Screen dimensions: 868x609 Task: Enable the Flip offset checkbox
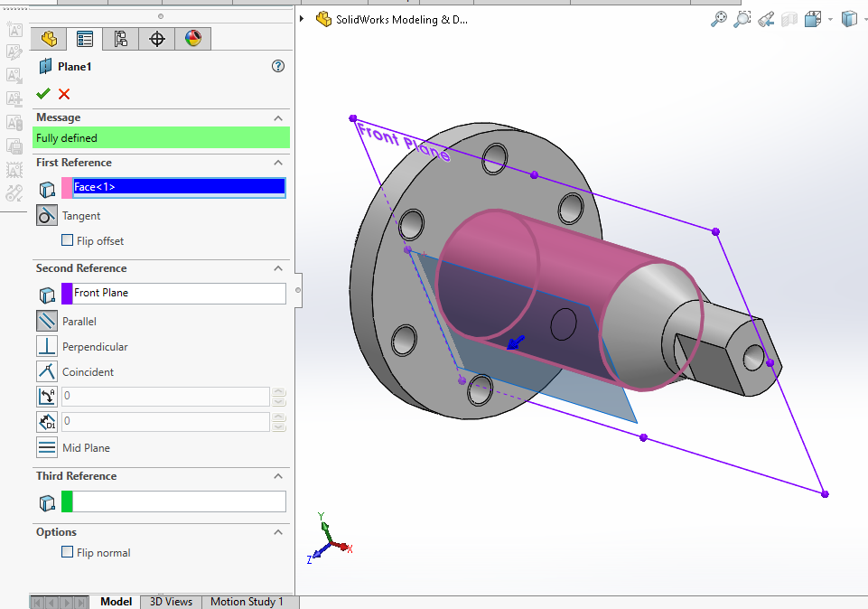click(68, 240)
